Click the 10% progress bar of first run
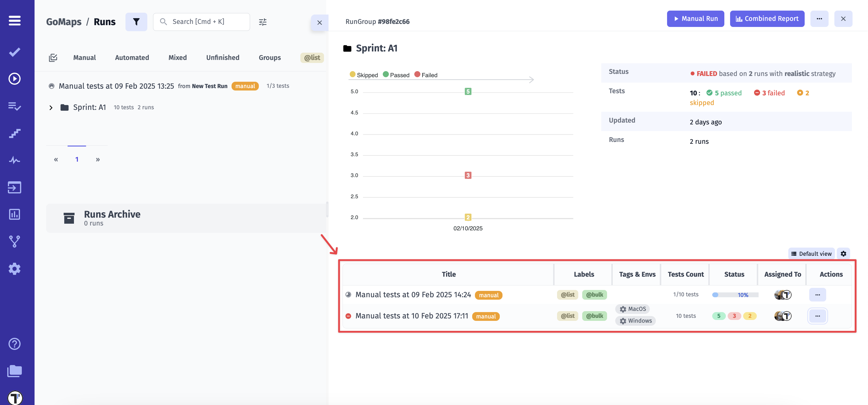Screen dimensions: 868x405 coord(735,295)
